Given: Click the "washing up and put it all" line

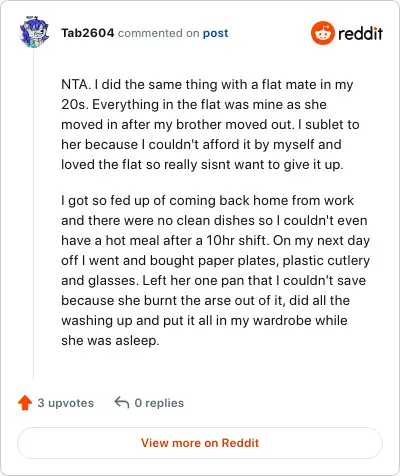Looking at the screenshot, I should (x=204, y=321).
